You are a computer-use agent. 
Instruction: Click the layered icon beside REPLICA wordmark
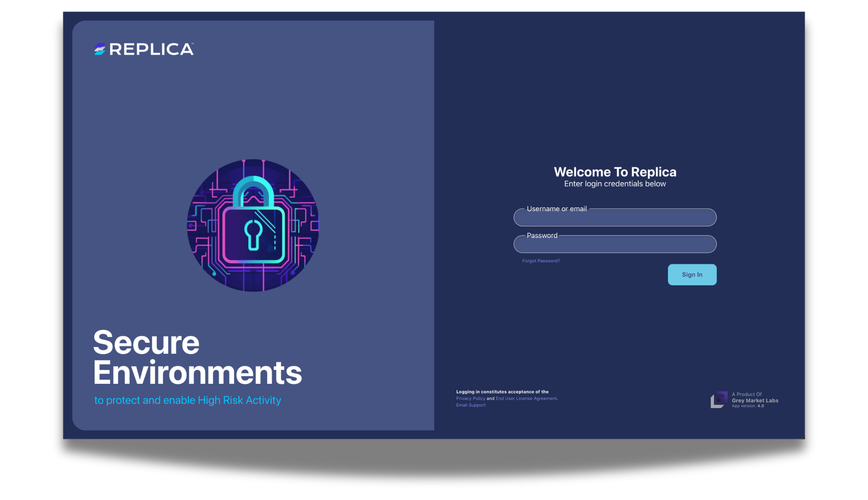[99, 50]
